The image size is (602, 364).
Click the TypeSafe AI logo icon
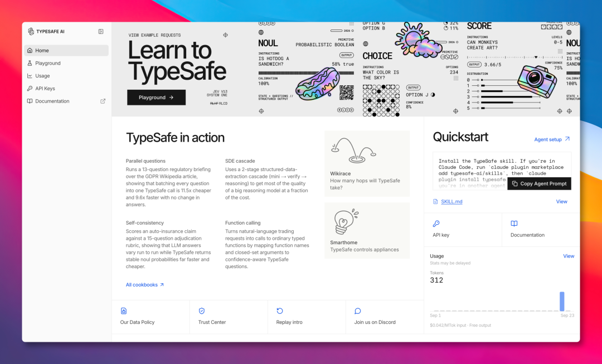click(x=31, y=31)
